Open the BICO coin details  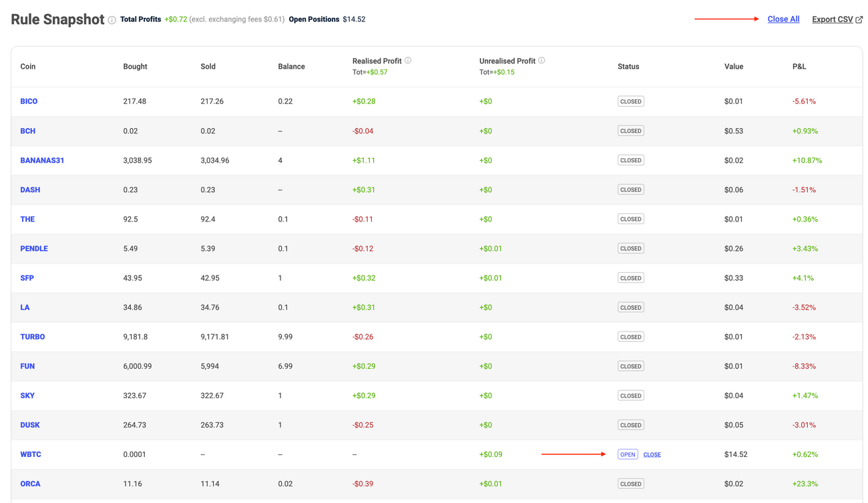tap(29, 101)
